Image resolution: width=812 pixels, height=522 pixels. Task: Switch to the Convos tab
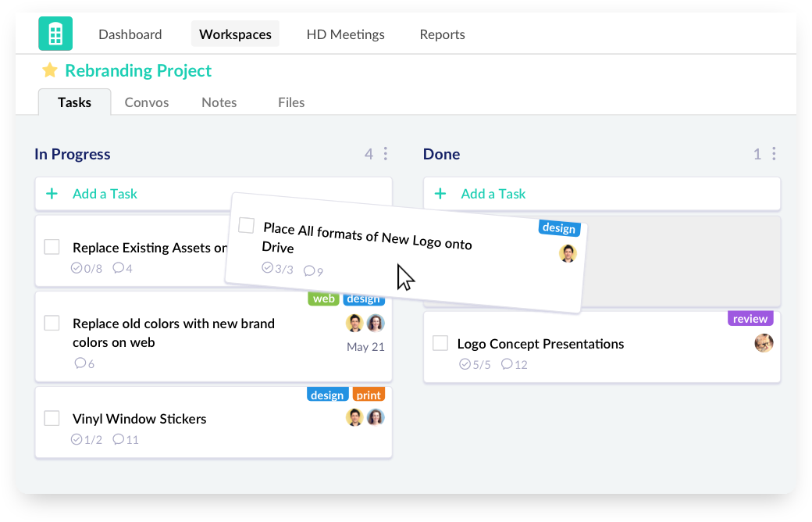pyautogui.click(x=146, y=102)
